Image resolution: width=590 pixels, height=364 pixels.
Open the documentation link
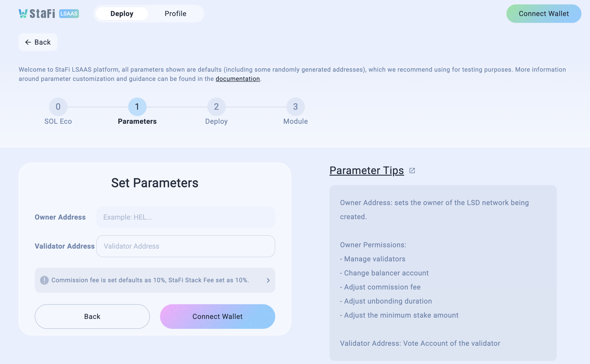[x=238, y=79]
